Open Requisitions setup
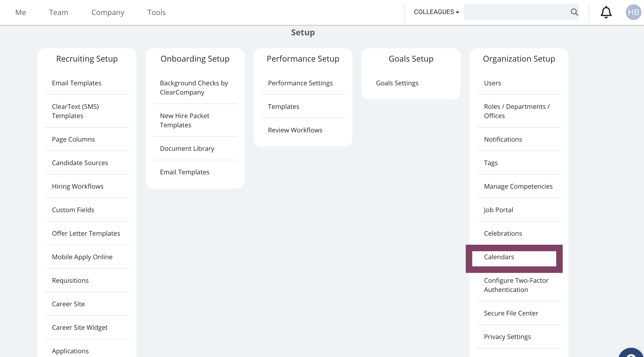The image size is (644, 357). coord(70,280)
